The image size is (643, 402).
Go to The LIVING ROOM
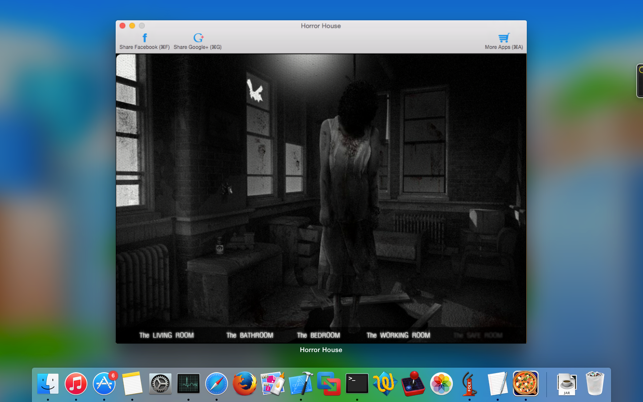[166, 335]
